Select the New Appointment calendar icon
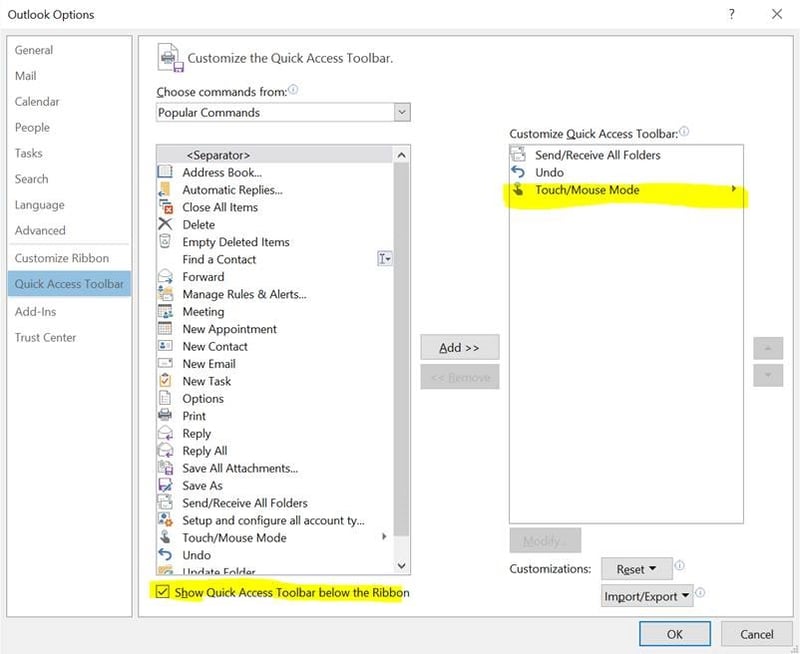The width and height of the screenshot is (800, 654). [165, 329]
